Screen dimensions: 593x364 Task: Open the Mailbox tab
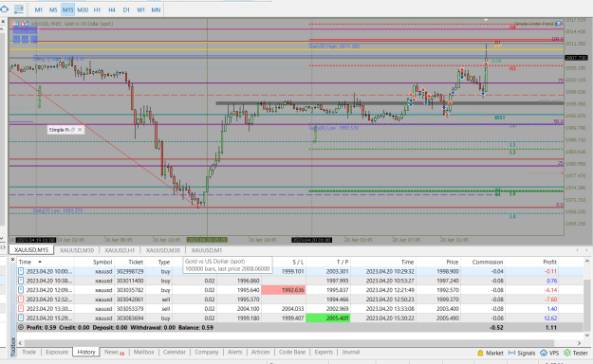pos(143,352)
